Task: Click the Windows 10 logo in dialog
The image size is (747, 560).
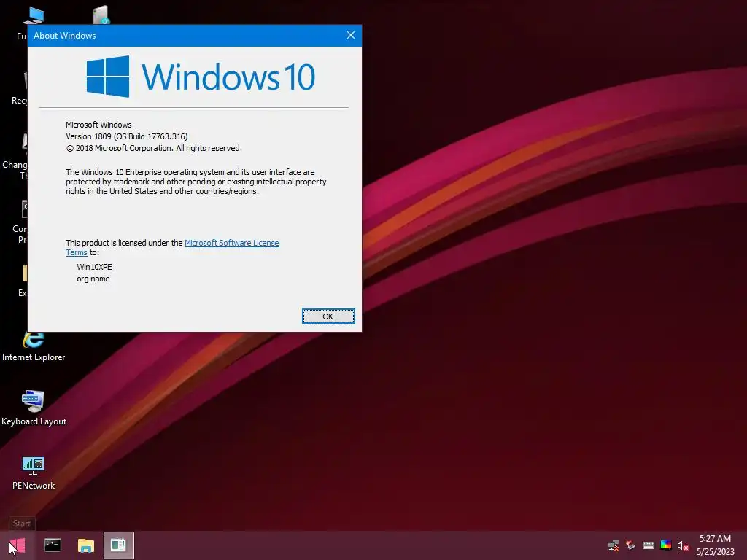Action: pos(201,76)
